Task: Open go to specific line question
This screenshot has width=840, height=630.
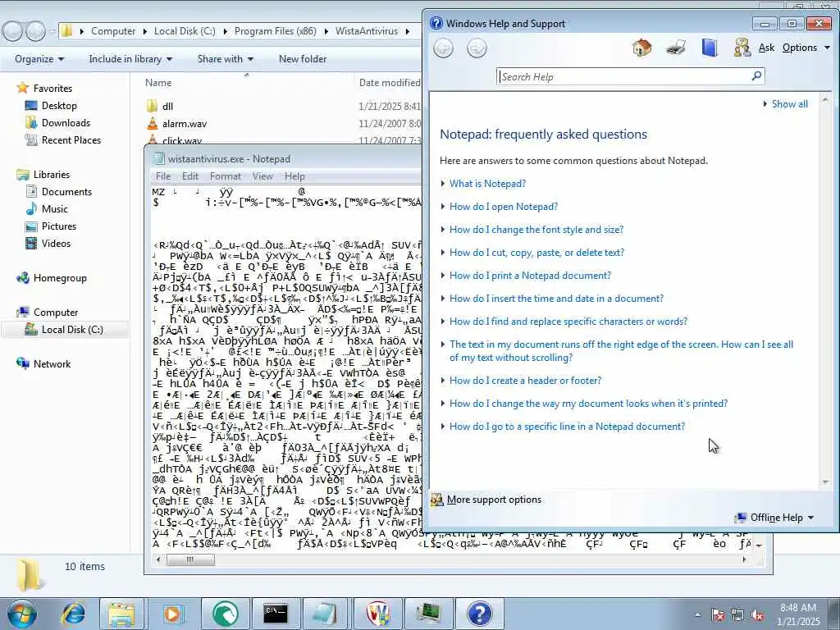Action: [568, 427]
